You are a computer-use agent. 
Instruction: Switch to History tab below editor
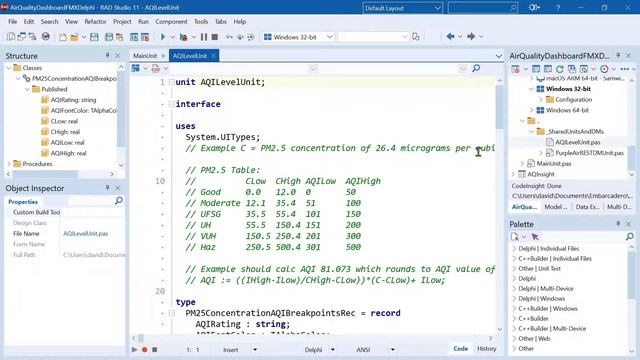point(487,349)
